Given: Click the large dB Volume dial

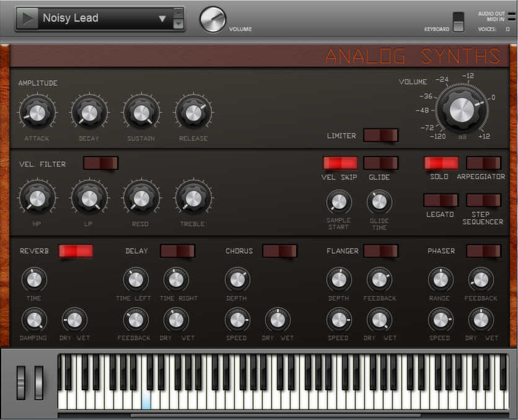Looking at the screenshot, I should (x=461, y=109).
